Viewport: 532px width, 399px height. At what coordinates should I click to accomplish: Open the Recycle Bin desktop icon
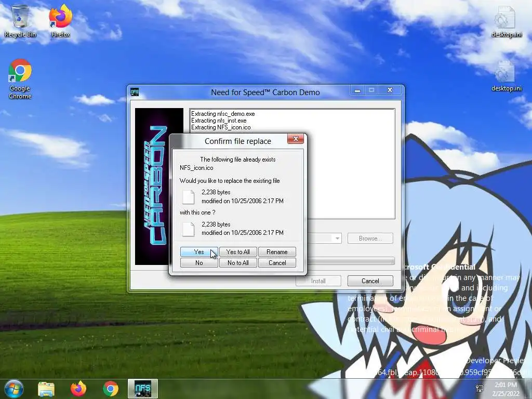(x=20, y=20)
